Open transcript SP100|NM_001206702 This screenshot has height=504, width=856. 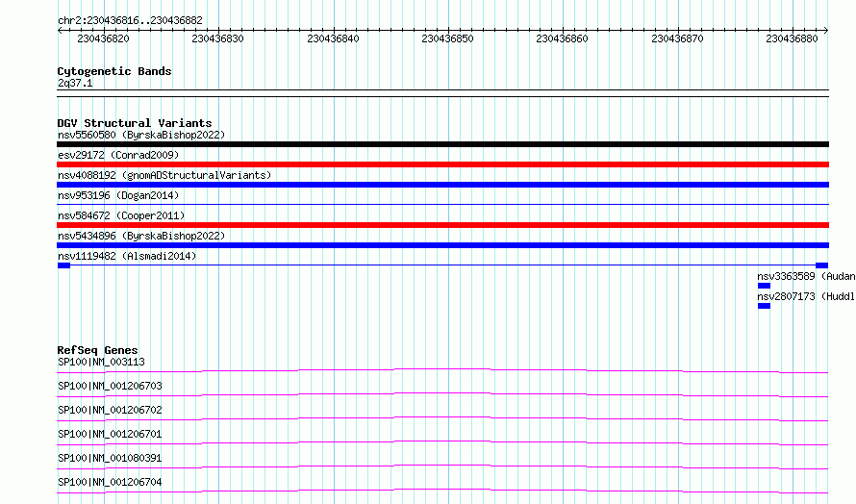click(110, 410)
